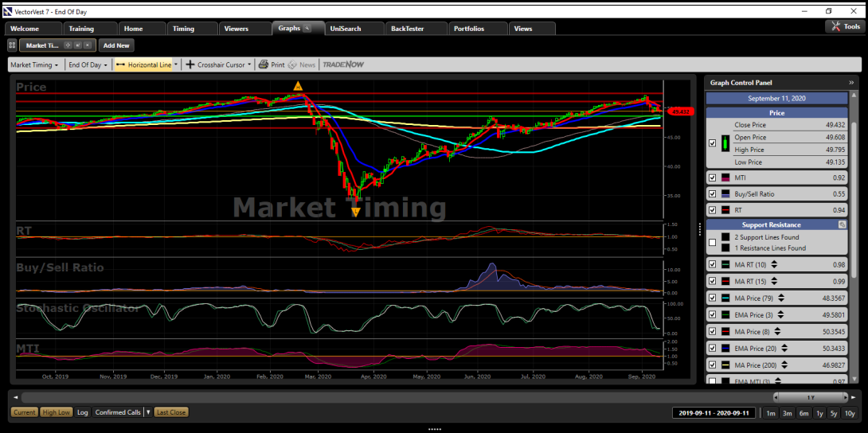Open the Market Timing dropdown
This screenshot has width=868, height=433.
[35, 64]
